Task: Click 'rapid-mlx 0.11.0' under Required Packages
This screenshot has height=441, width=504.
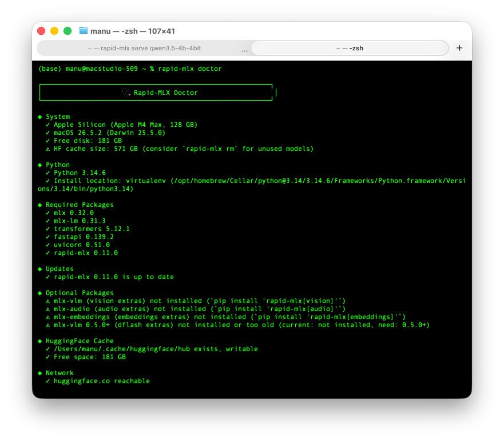Action: click(86, 253)
